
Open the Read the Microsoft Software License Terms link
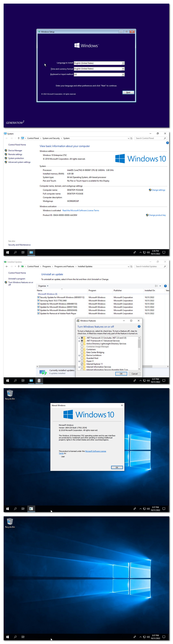click(x=81, y=211)
